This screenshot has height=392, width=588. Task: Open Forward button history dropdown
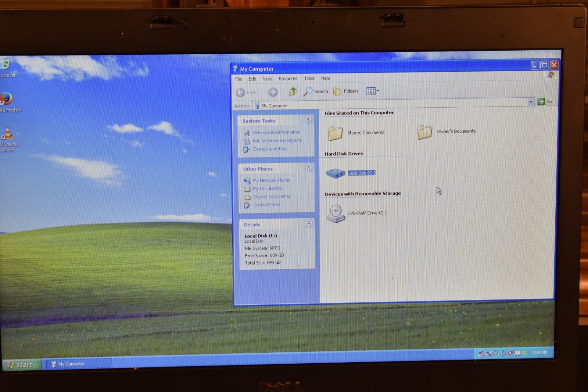(283, 92)
